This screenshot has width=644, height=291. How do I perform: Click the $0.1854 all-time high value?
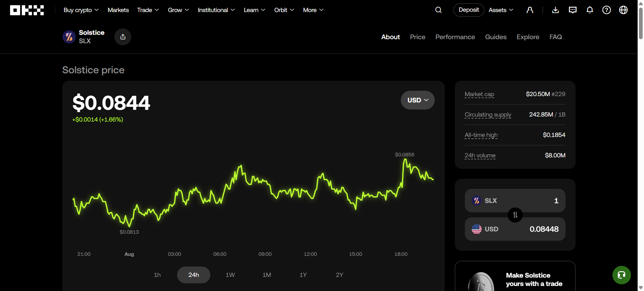(x=554, y=135)
